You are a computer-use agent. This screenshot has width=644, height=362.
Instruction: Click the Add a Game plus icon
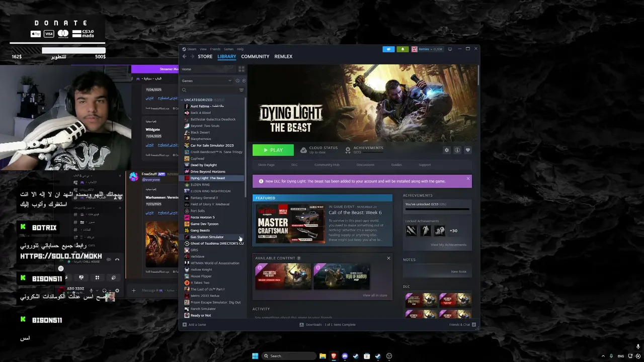pyautogui.click(x=185, y=324)
